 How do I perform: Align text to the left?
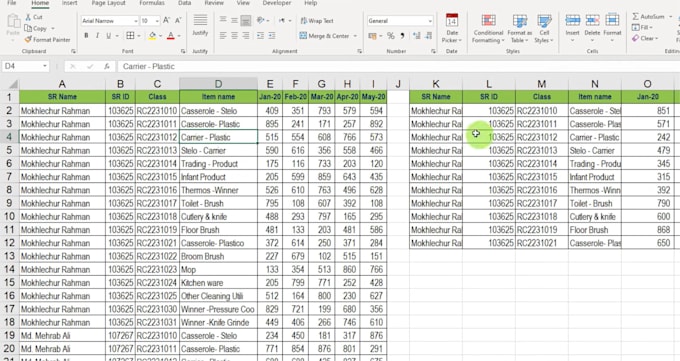pyautogui.click(x=223, y=36)
